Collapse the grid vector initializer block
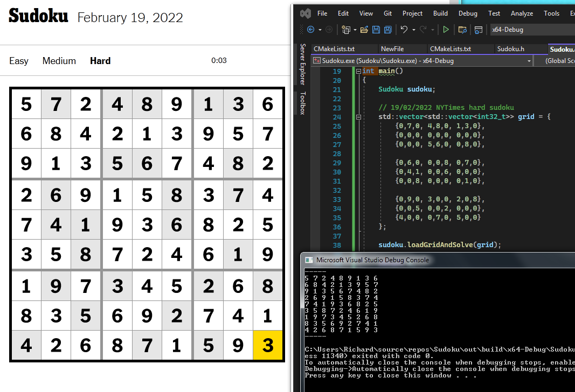 click(359, 117)
